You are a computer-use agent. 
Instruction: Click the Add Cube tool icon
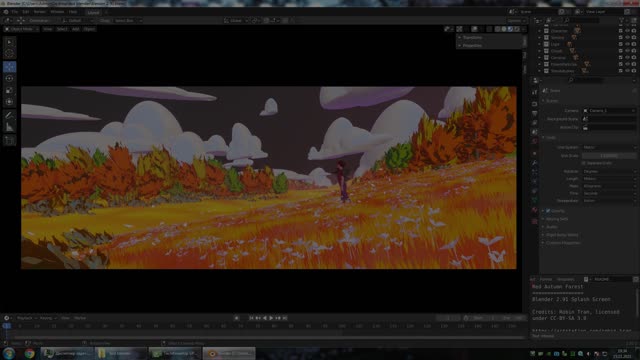(x=9, y=140)
